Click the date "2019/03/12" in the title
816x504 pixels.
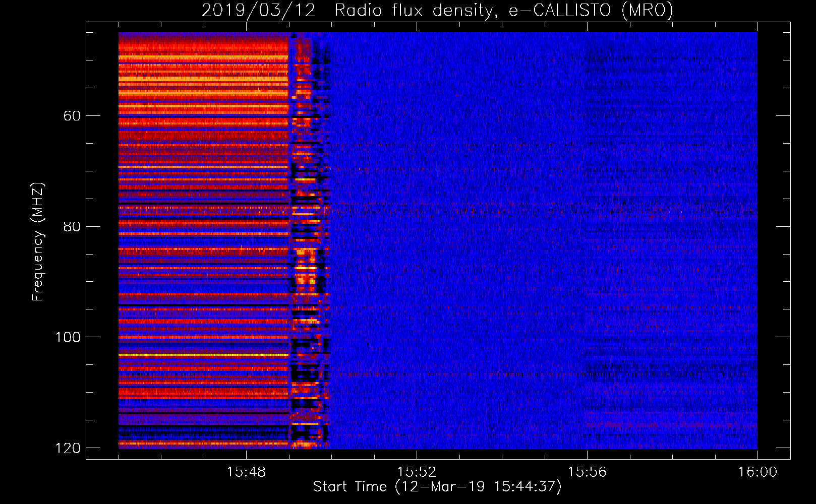pos(259,10)
